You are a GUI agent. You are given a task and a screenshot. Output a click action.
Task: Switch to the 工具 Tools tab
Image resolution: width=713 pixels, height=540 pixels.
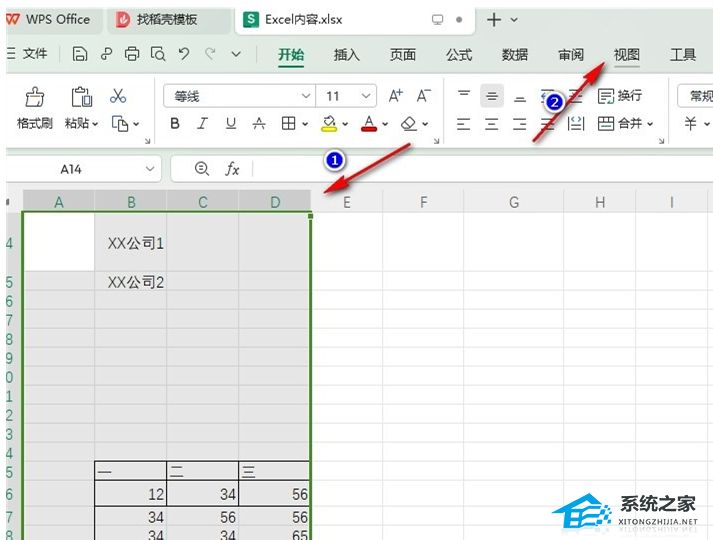coord(683,55)
